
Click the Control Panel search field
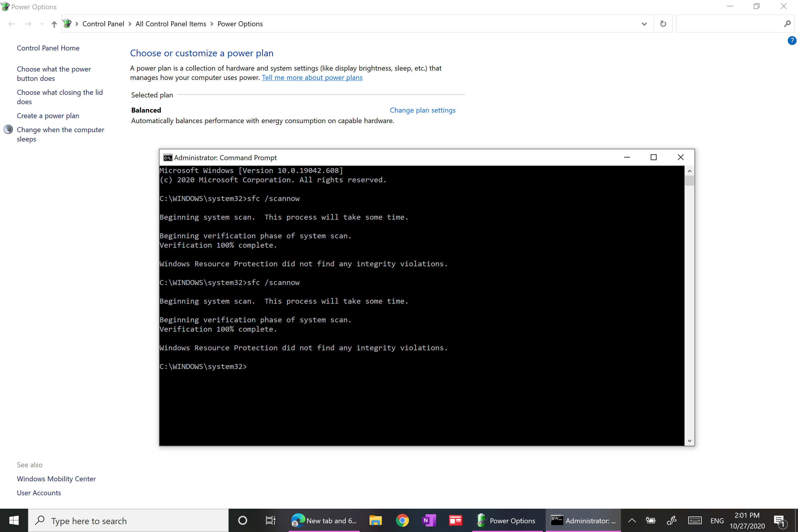729,24
